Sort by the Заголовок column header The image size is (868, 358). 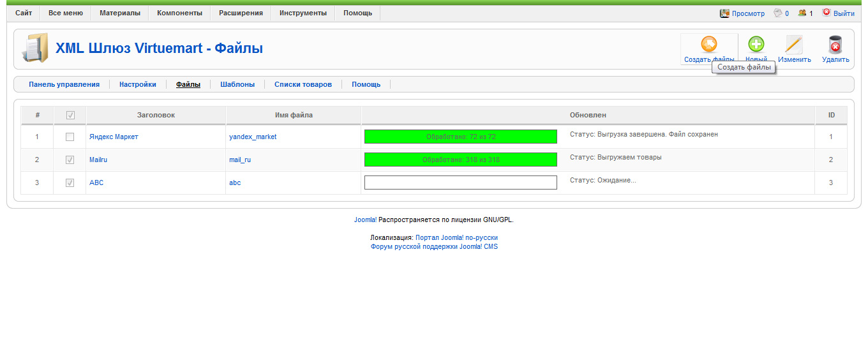pyautogui.click(x=156, y=115)
